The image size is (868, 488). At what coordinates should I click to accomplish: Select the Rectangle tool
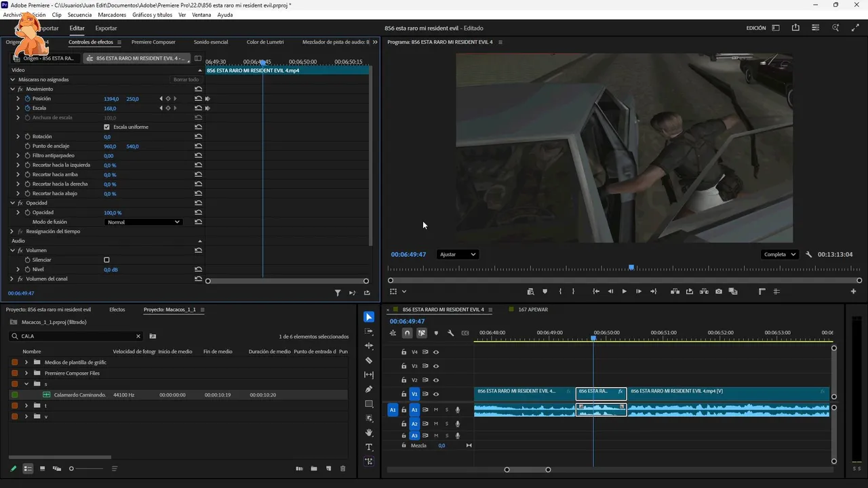pos(369,404)
